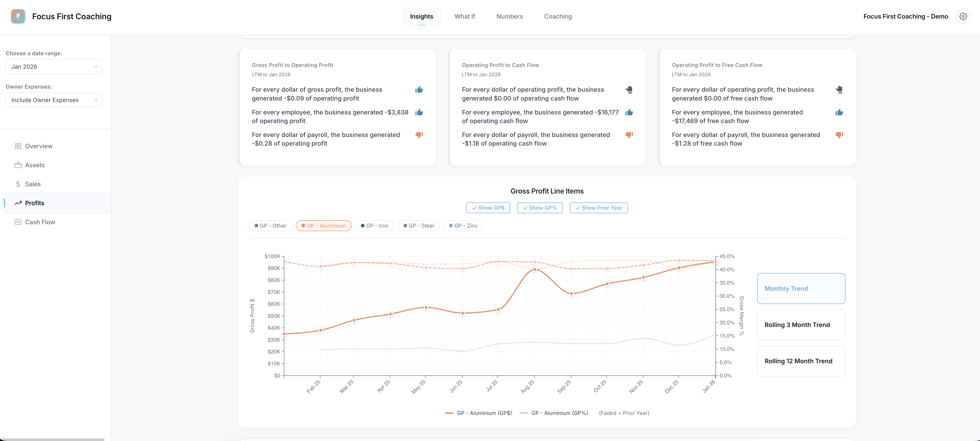Switch to the What If tab

pyautogui.click(x=464, y=16)
